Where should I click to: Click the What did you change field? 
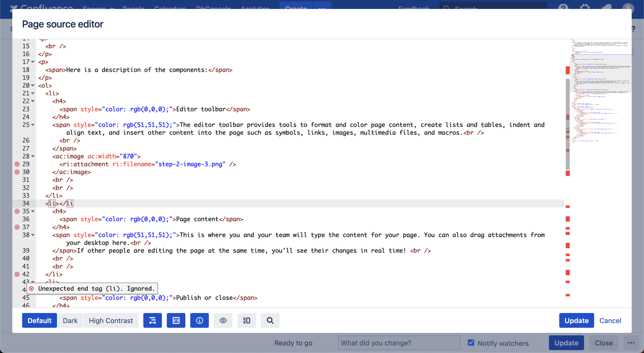point(399,342)
